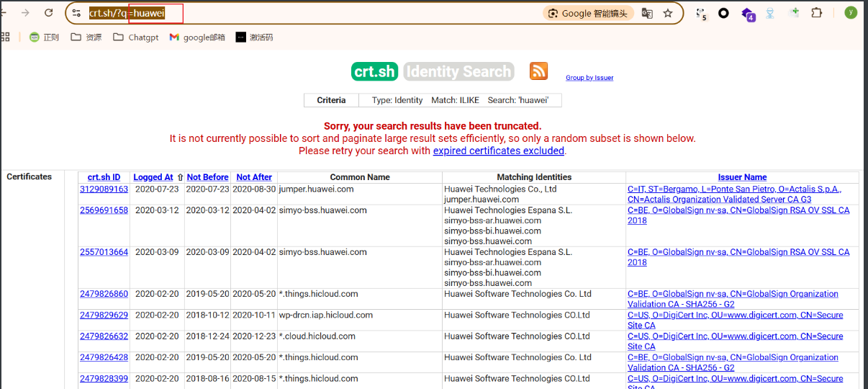Click the hourglass extension icon
The image size is (868, 389).
770,13
